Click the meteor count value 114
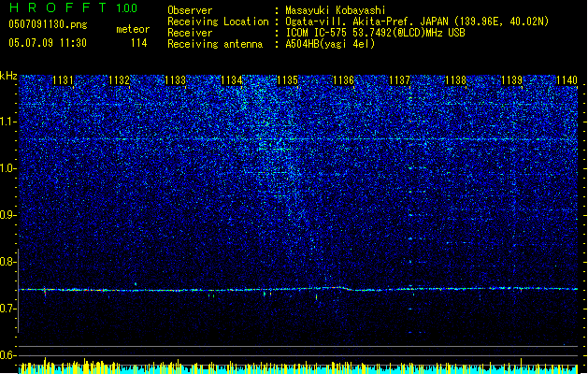 138,43
